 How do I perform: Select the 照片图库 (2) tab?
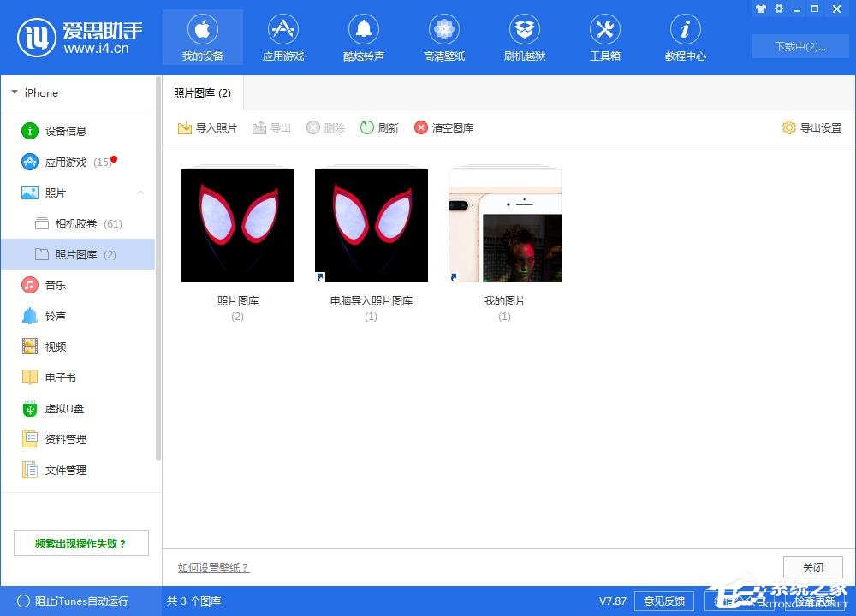tap(202, 92)
